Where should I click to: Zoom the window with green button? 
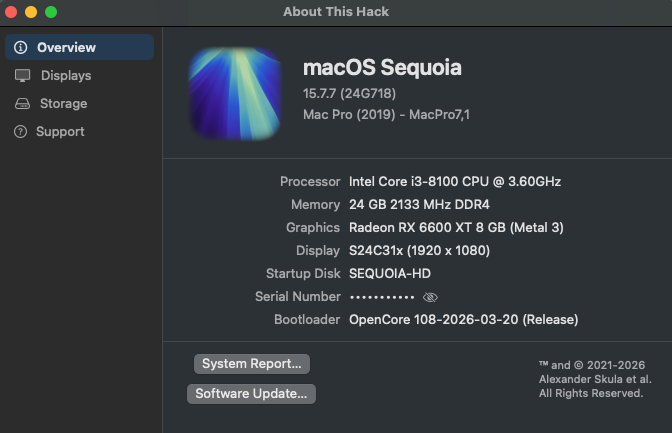[51, 12]
